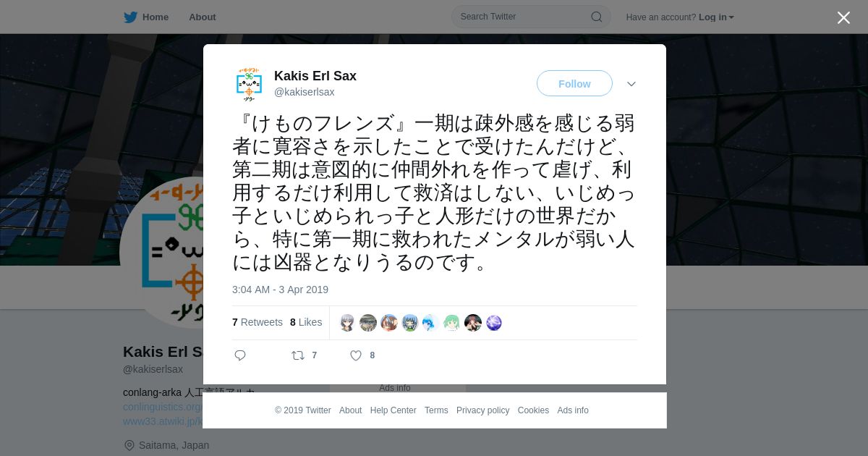Open the Log in dropdown
868x456 pixels.
716,17
